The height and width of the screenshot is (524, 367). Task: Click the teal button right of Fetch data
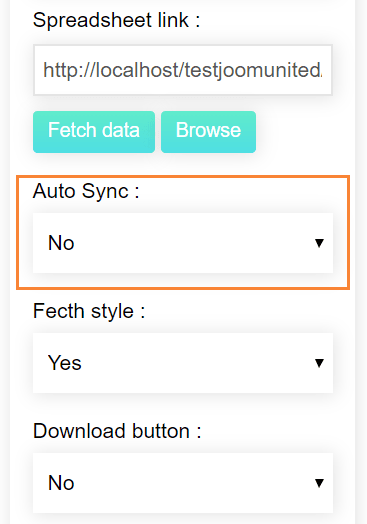pos(209,132)
